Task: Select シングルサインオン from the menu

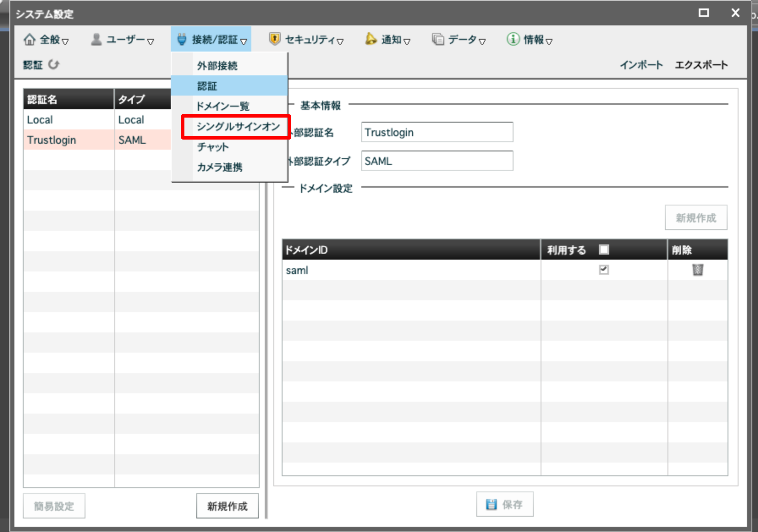Action: click(x=238, y=127)
